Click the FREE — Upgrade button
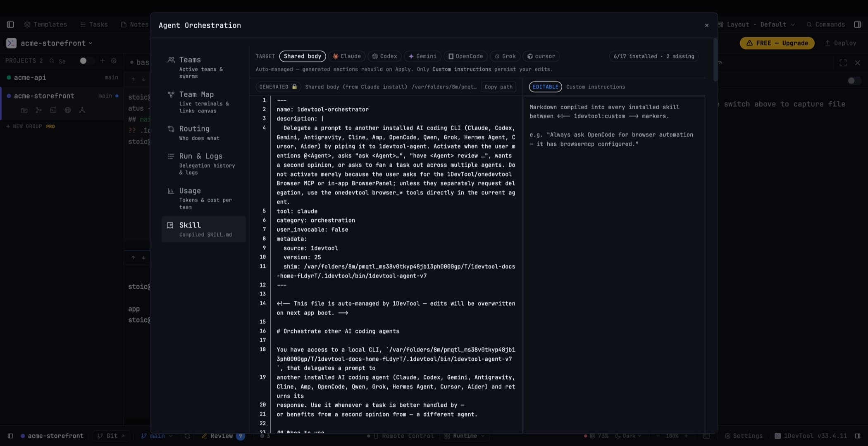Image resolution: width=868 pixels, height=446 pixels. point(777,43)
